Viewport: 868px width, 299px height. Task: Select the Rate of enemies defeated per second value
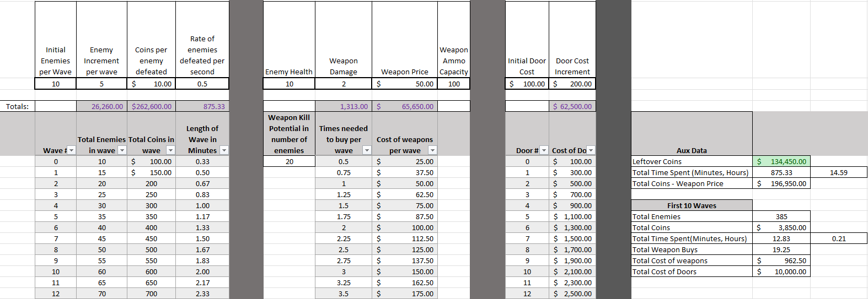tap(202, 84)
